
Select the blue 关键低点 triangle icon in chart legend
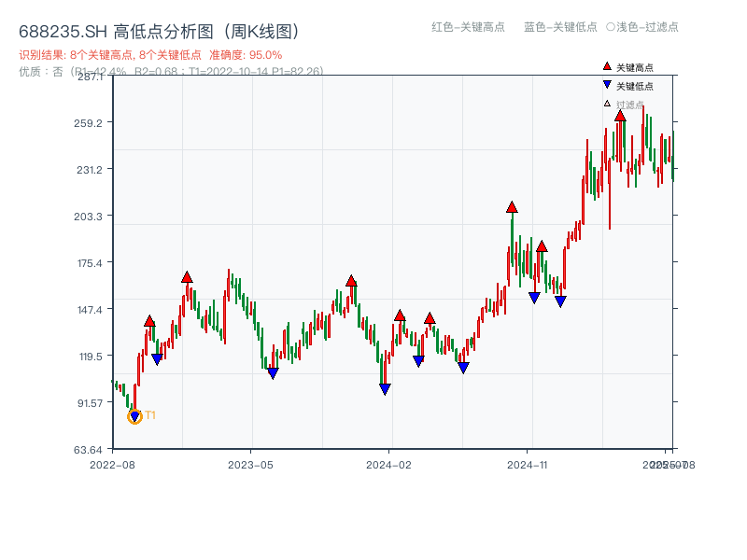point(605,83)
